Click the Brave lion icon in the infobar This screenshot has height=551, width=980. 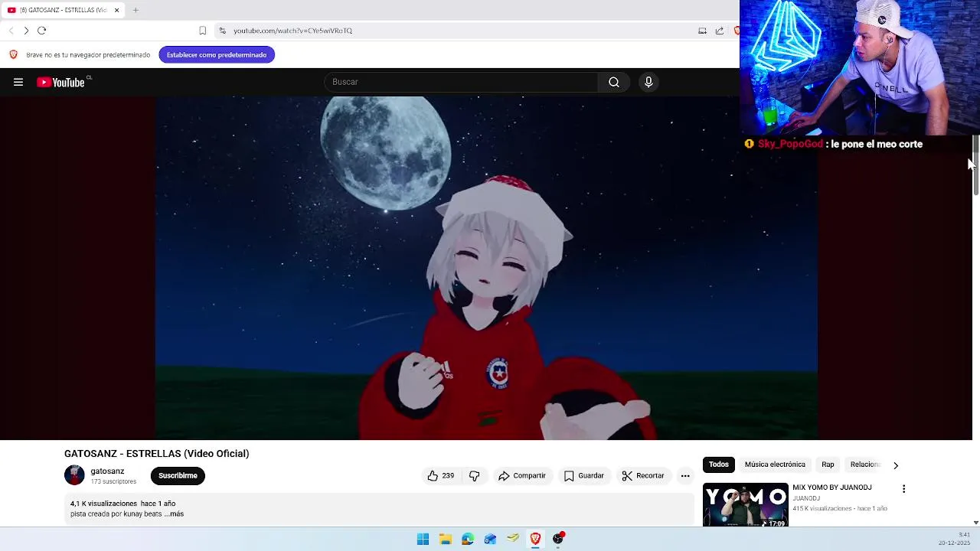click(13, 54)
